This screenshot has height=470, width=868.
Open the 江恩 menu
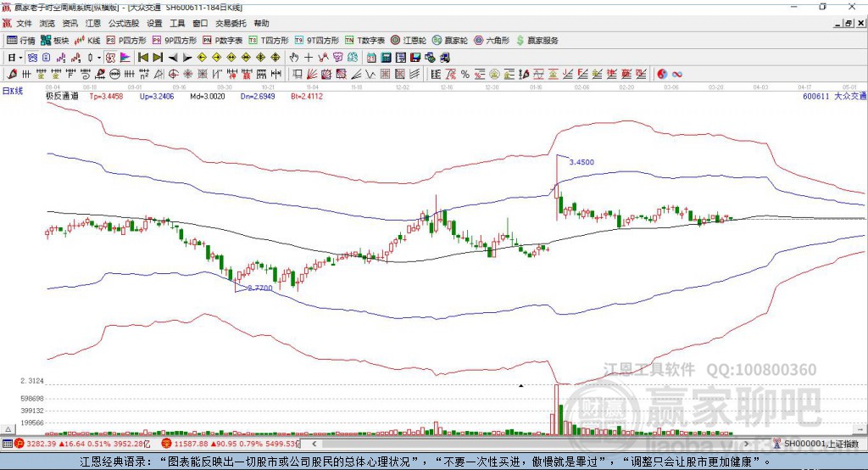click(x=93, y=23)
